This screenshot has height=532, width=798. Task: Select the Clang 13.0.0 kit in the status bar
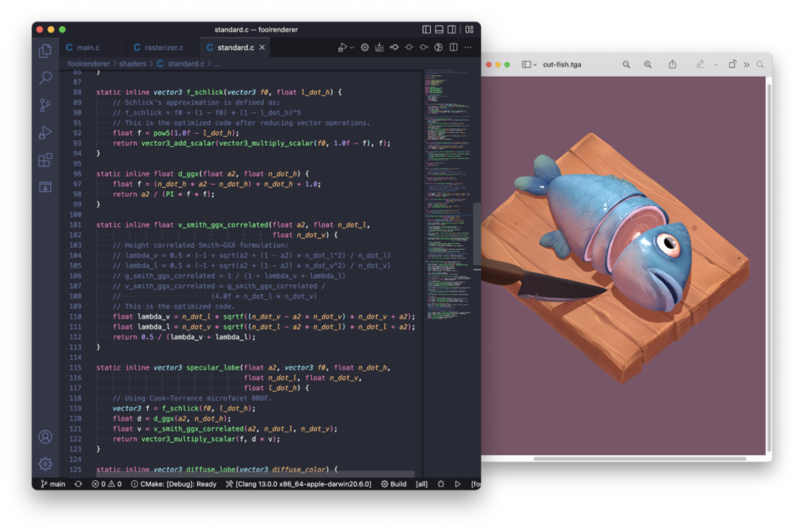pyautogui.click(x=299, y=484)
